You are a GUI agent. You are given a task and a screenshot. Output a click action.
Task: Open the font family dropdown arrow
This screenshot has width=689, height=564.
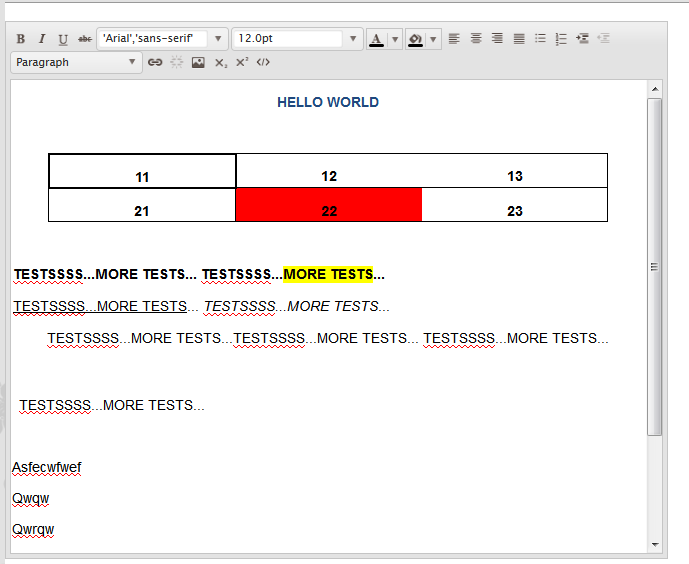click(218, 39)
